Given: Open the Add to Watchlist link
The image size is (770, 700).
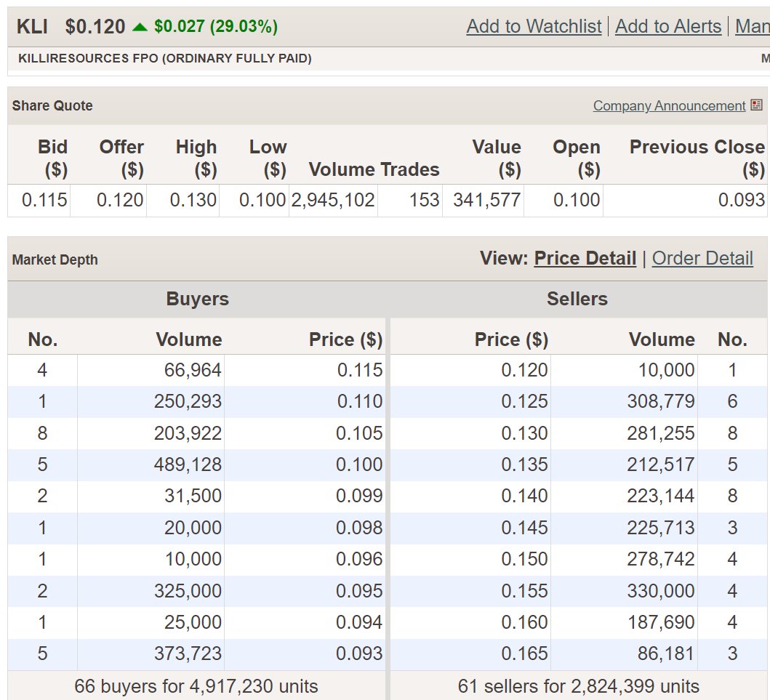Looking at the screenshot, I should [534, 26].
